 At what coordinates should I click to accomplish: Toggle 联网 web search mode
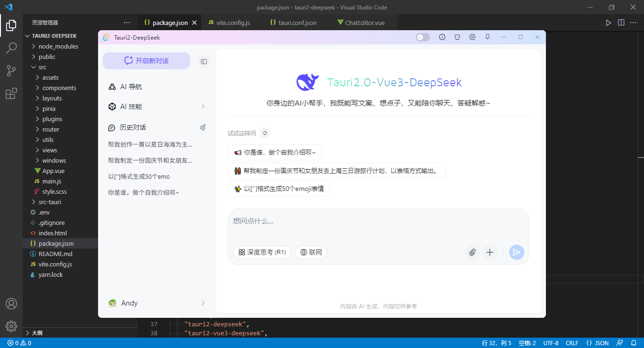click(x=311, y=252)
